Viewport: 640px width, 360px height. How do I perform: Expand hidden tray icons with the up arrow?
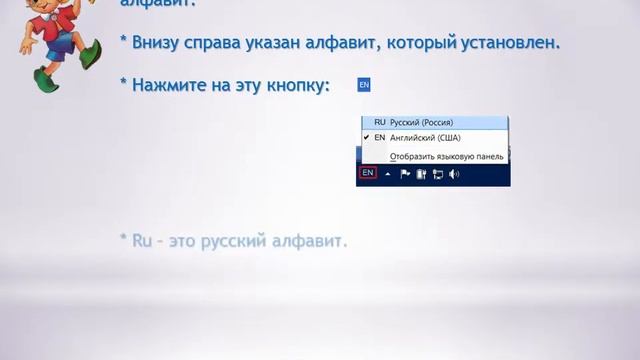pyautogui.click(x=388, y=174)
